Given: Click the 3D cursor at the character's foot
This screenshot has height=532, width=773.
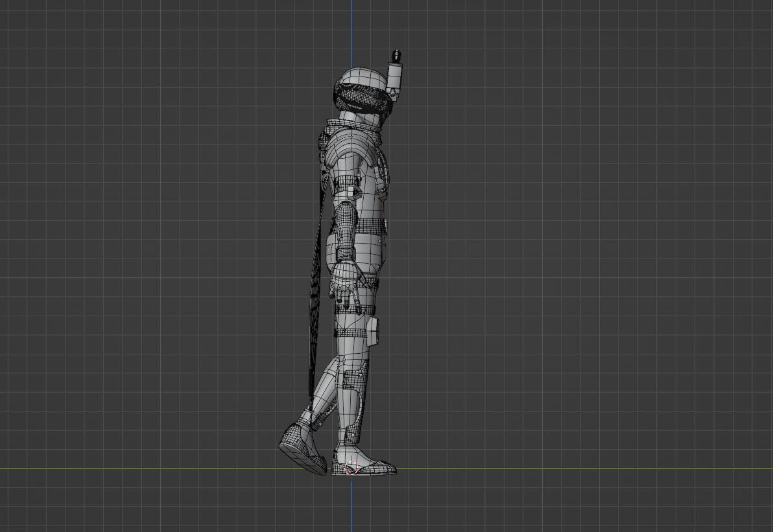Looking at the screenshot, I should pyautogui.click(x=351, y=468).
